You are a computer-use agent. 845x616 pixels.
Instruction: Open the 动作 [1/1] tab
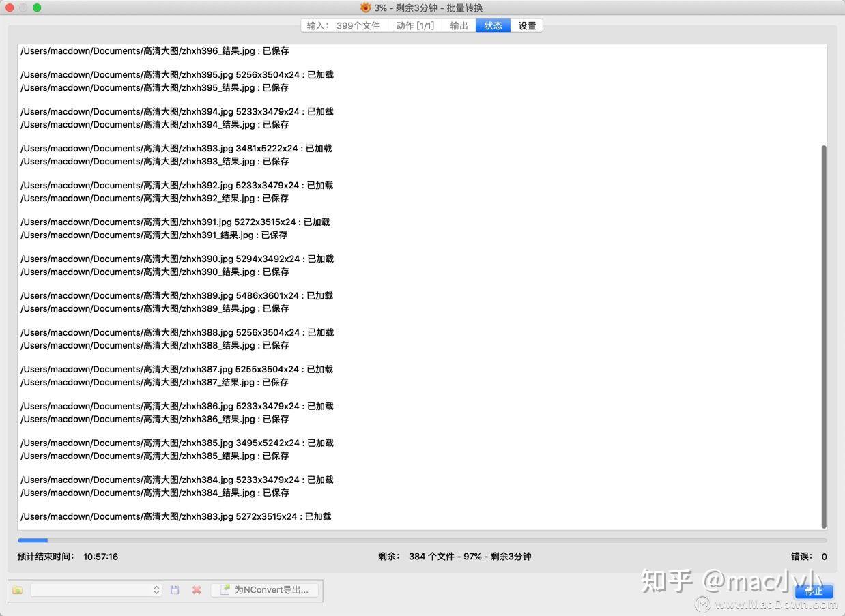(x=415, y=25)
